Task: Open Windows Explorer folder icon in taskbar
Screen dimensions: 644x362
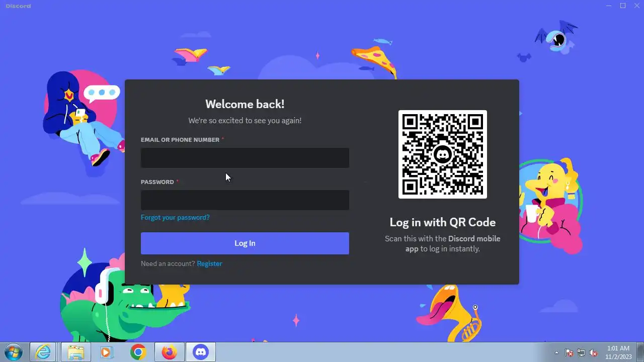Action: click(x=75, y=352)
